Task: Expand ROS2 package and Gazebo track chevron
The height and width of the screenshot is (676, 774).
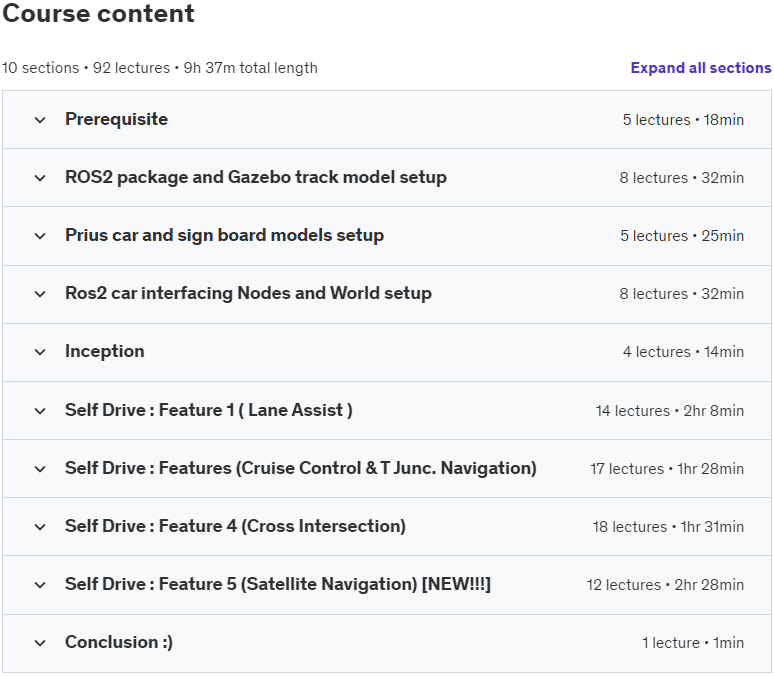Action: (40, 178)
